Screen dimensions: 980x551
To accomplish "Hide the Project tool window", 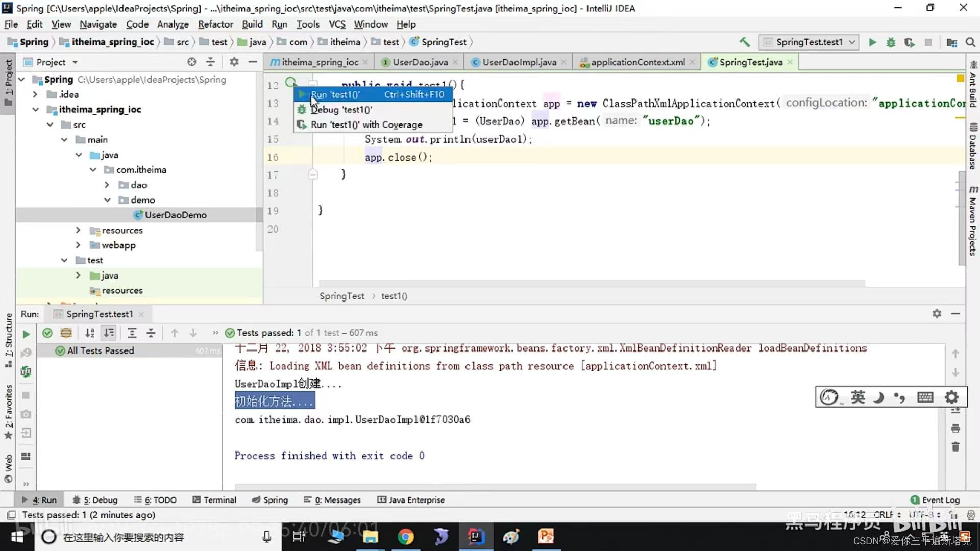I will (253, 62).
